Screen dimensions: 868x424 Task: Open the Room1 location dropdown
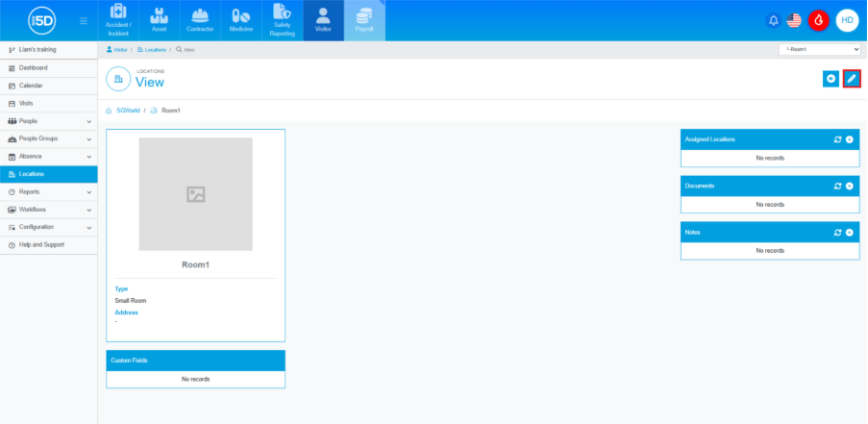819,48
